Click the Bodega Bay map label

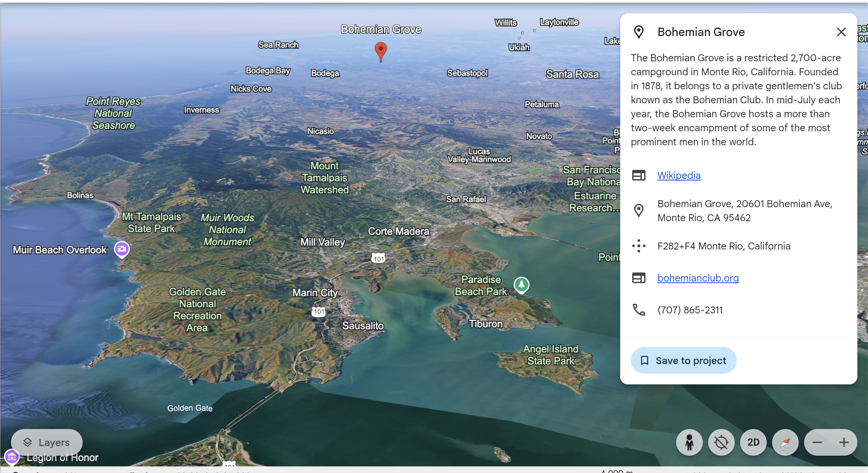tap(268, 71)
